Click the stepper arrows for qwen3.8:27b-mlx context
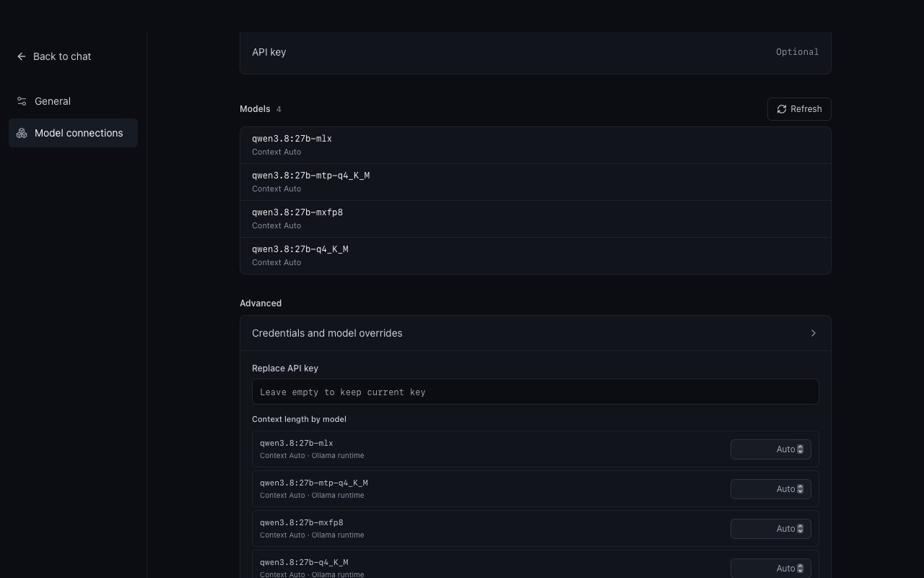This screenshot has width=924, height=578. coord(800,449)
